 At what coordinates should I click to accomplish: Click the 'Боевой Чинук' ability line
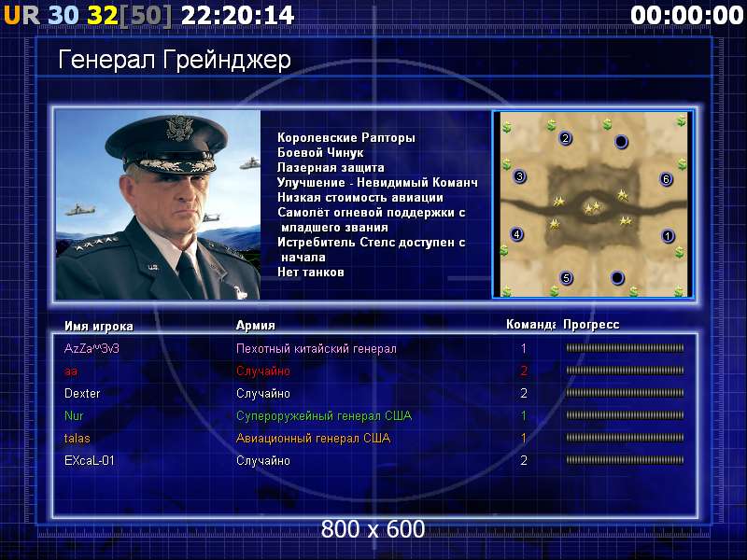320,153
